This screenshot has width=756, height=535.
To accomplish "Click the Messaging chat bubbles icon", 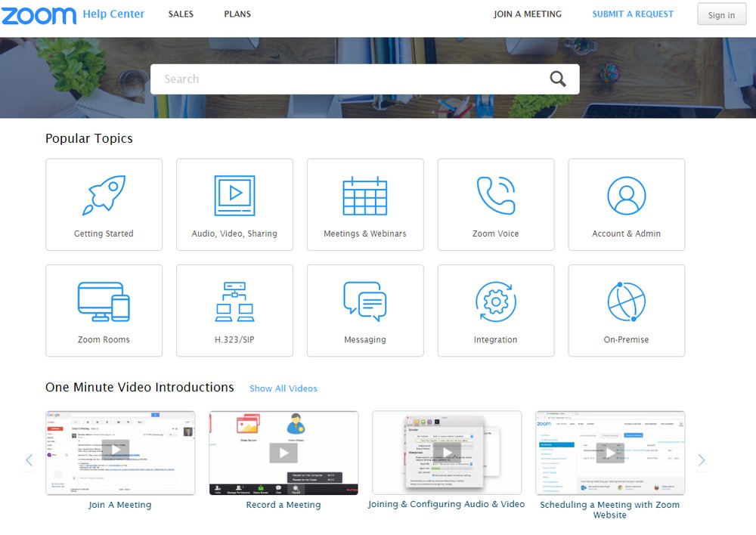I will point(365,302).
